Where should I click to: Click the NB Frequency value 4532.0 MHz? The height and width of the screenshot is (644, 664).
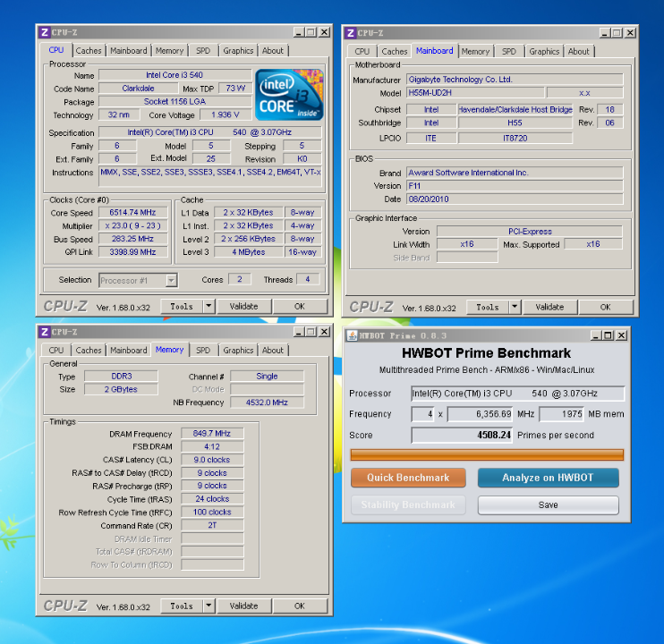(267, 402)
